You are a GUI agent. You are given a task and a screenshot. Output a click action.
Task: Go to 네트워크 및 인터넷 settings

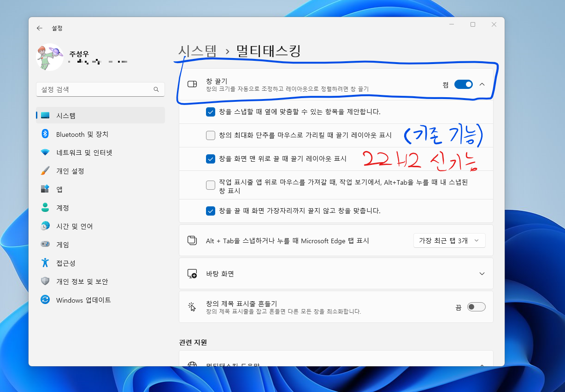coord(100,152)
